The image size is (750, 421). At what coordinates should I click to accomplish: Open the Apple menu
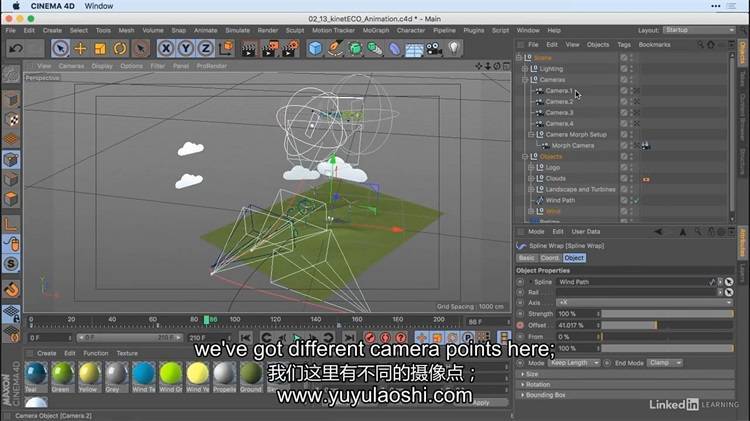click(16, 6)
